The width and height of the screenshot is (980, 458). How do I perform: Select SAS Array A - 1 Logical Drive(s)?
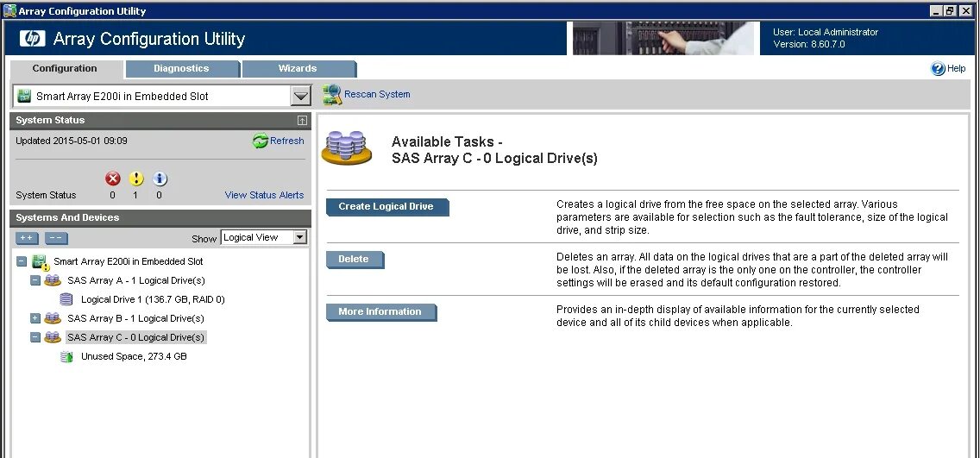[135, 280]
